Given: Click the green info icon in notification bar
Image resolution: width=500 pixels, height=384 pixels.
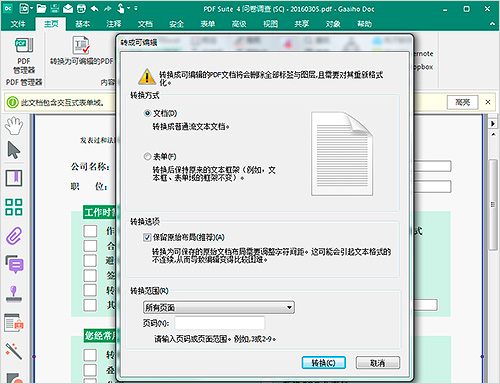Looking at the screenshot, I should tap(12, 102).
